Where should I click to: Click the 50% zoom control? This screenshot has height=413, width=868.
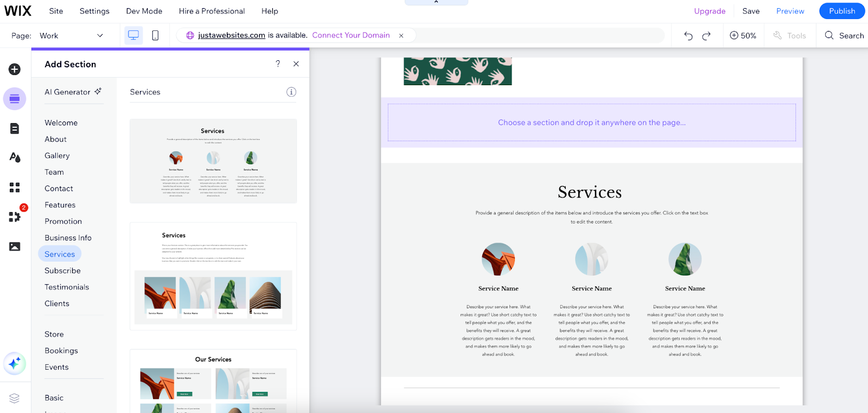pos(743,35)
